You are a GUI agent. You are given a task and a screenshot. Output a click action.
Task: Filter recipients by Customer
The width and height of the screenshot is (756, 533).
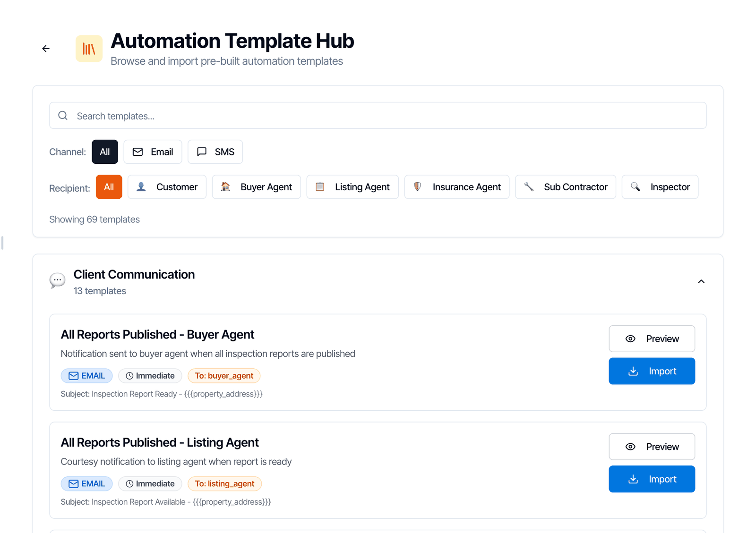(167, 187)
